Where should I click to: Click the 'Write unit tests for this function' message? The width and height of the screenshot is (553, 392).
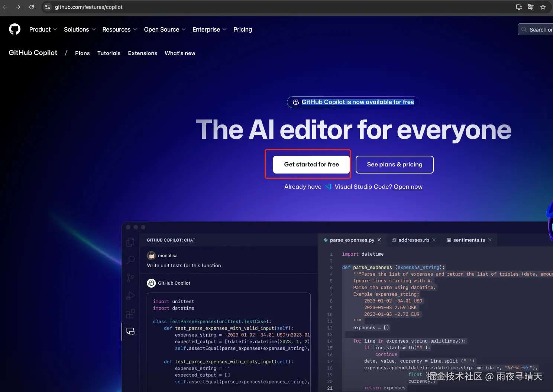(x=184, y=265)
